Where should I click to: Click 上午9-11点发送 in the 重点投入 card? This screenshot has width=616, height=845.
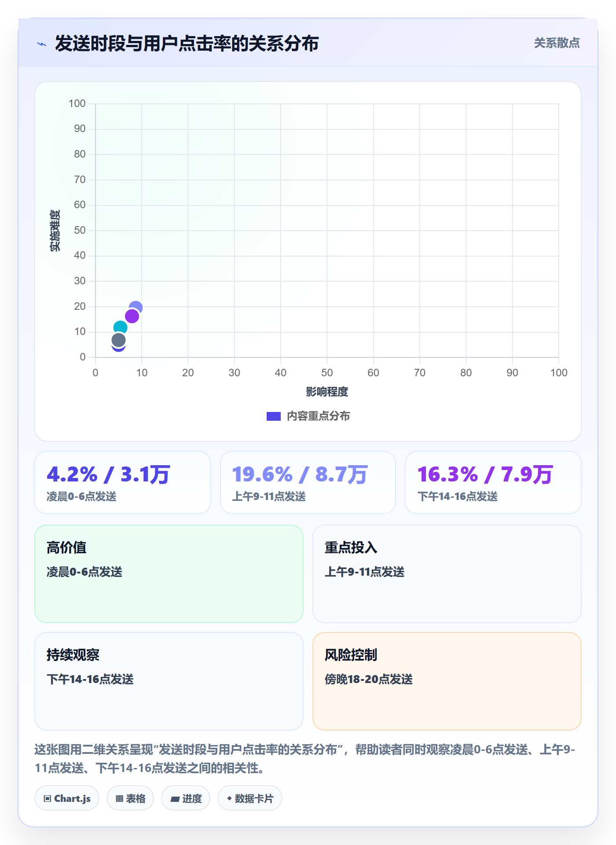point(365,572)
